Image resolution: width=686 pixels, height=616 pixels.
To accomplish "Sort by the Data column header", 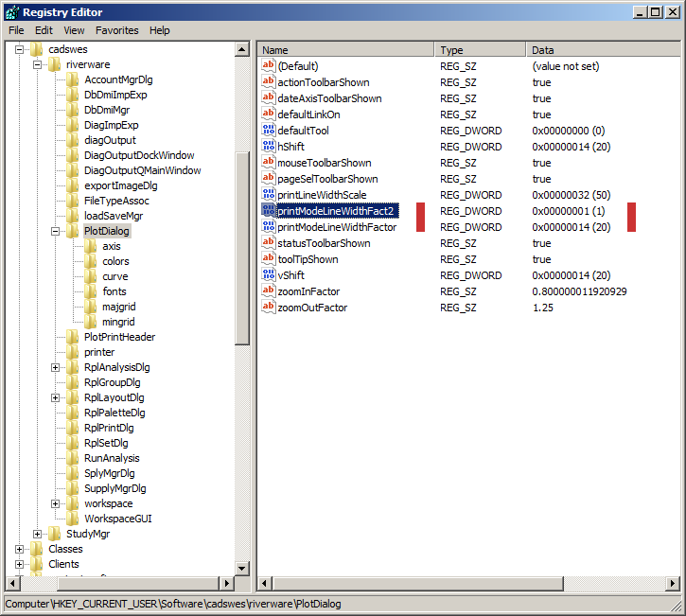I will click(x=604, y=50).
